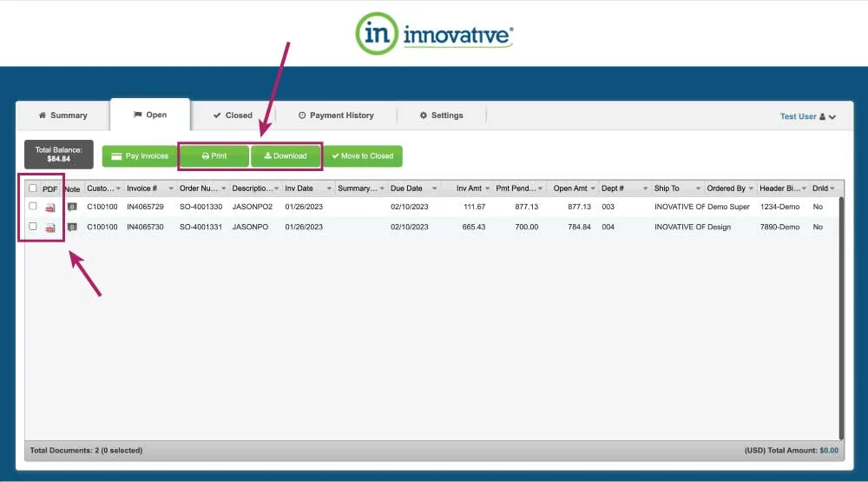Click the Note column header

[x=72, y=189]
